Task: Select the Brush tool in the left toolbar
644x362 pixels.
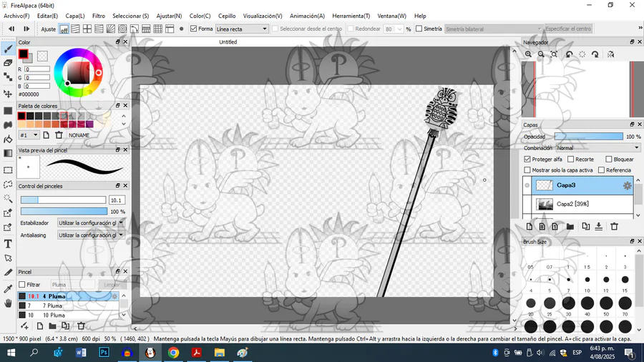Action: (x=8, y=49)
